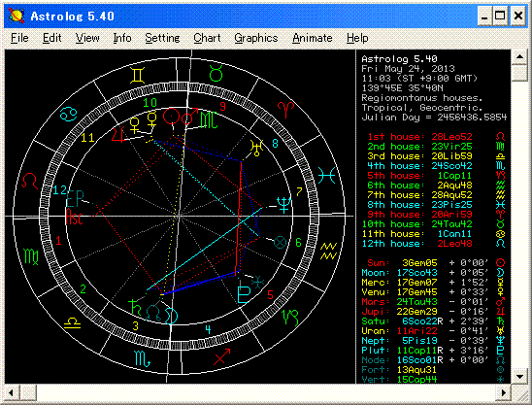Viewport: 532px width, 405px height.
Task: Open the View menu
Action: click(87, 38)
